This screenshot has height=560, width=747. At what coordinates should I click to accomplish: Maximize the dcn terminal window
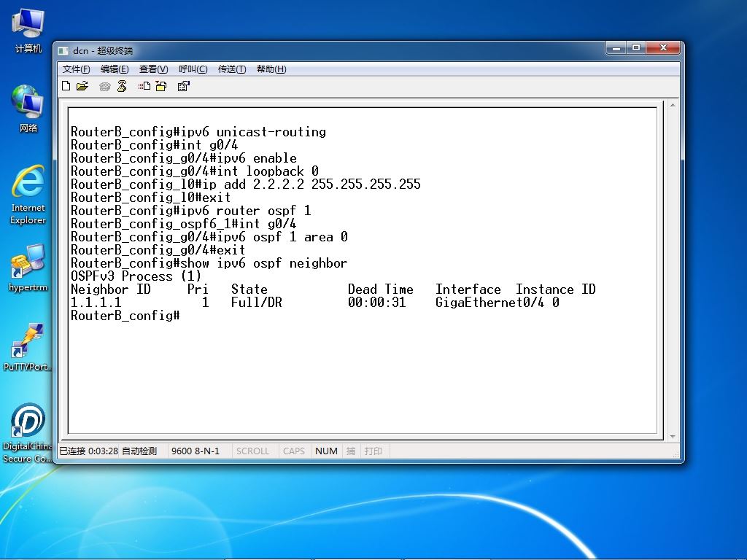[x=636, y=47]
